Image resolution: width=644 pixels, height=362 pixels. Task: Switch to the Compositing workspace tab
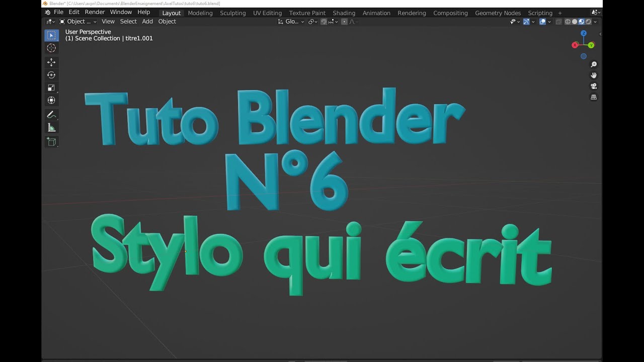click(450, 13)
